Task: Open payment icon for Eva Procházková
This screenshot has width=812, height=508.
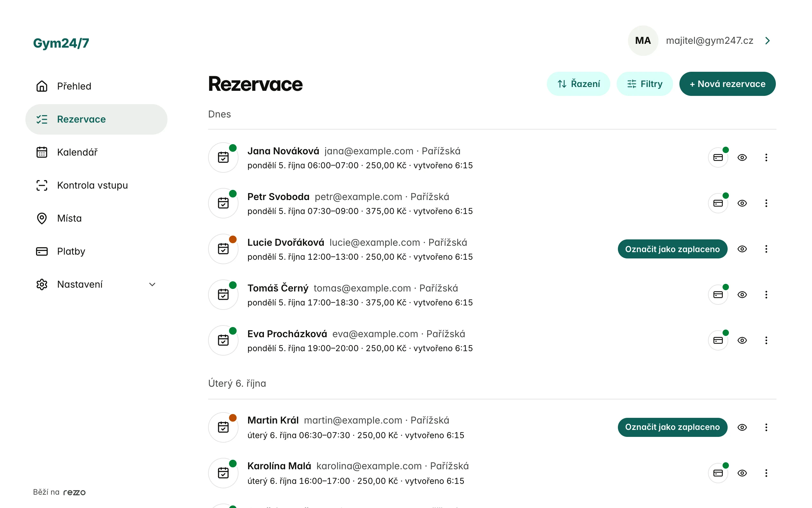Action: point(718,340)
